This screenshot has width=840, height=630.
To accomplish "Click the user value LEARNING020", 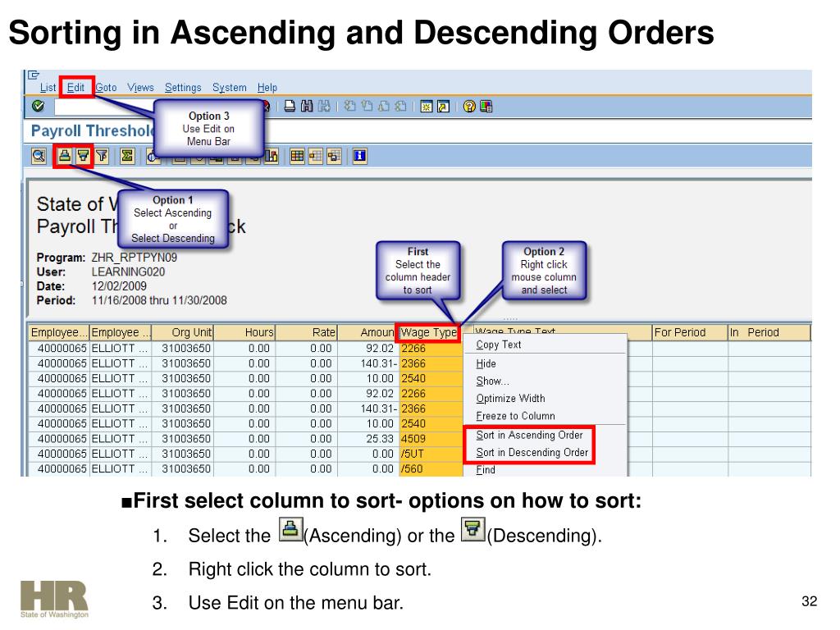I will point(128,272).
